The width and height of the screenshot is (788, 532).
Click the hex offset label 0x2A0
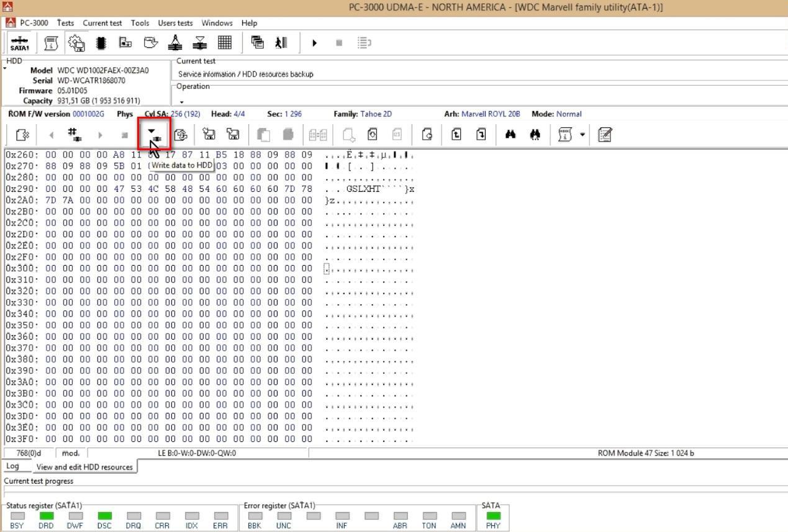coord(22,200)
